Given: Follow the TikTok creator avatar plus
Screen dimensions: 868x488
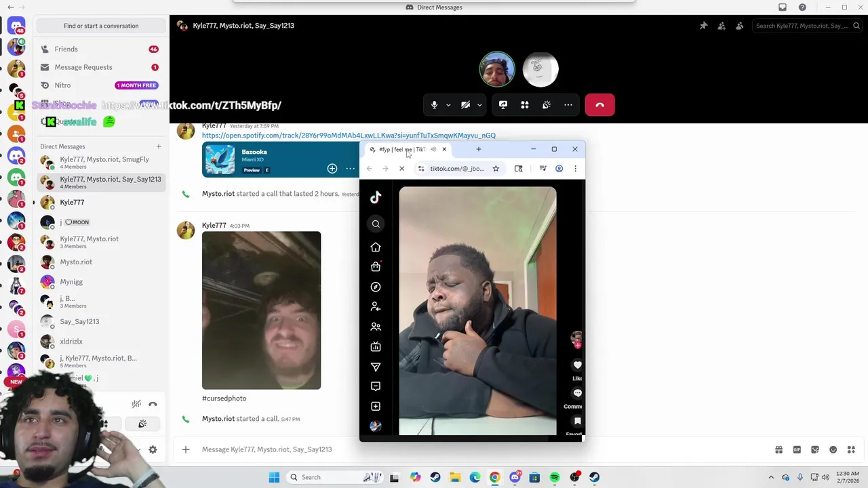Looking at the screenshot, I should click(x=577, y=344).
